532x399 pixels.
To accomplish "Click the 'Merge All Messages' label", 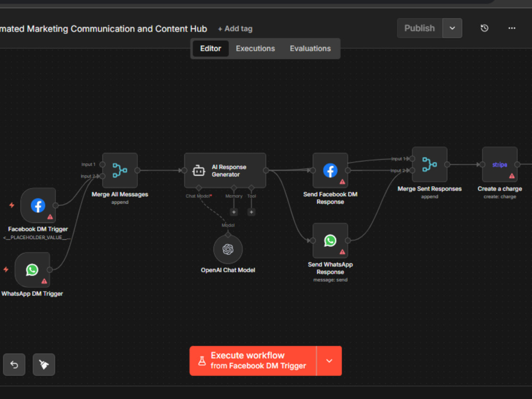I will pyautogui.click(x=120, y=194).
